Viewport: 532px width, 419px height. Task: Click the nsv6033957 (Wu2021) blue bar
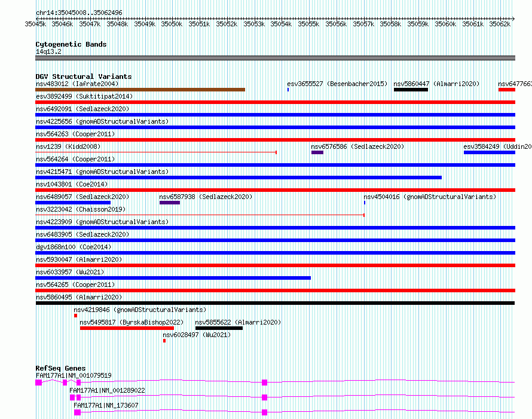173,278
